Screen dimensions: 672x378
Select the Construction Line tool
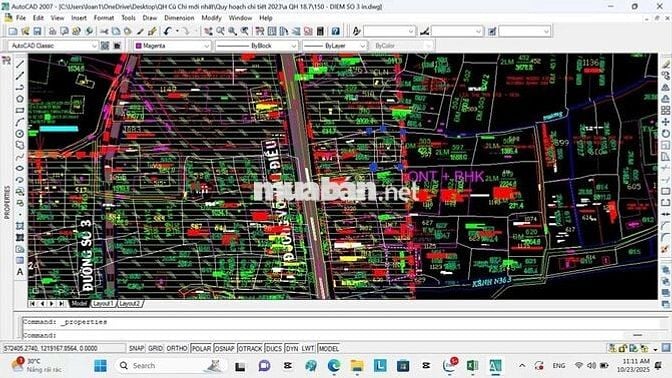[x=20, y=76]
